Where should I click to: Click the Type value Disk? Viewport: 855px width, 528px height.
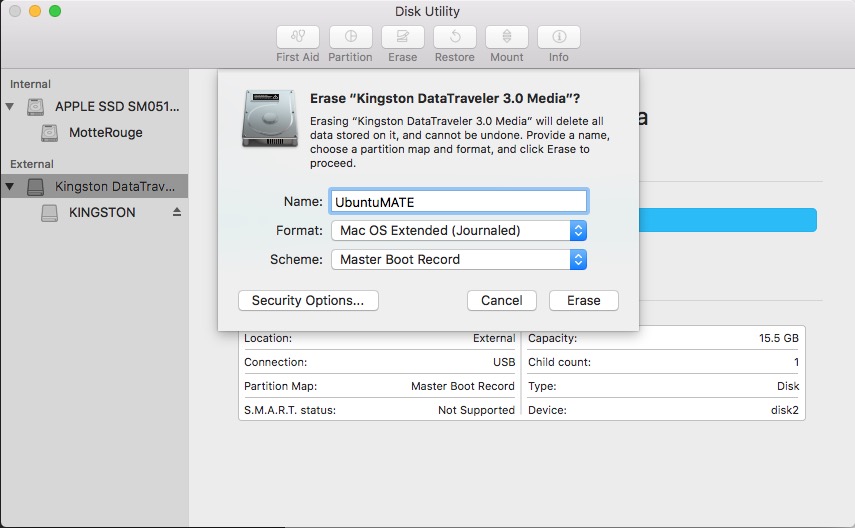tap(788, 386)
